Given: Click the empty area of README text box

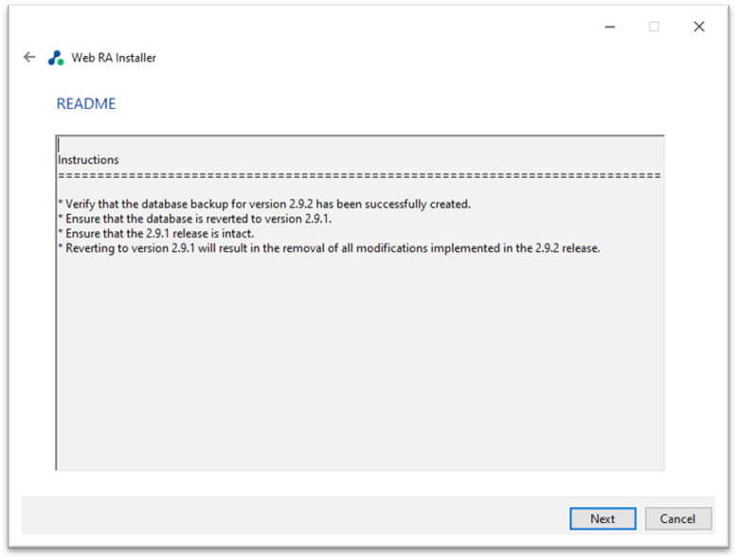Looking at the screenshot, I should 360,362.
